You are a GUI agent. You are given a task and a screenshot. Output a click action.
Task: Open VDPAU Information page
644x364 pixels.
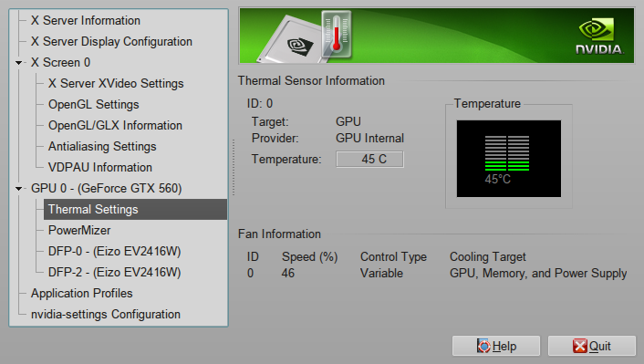(100, 167)
